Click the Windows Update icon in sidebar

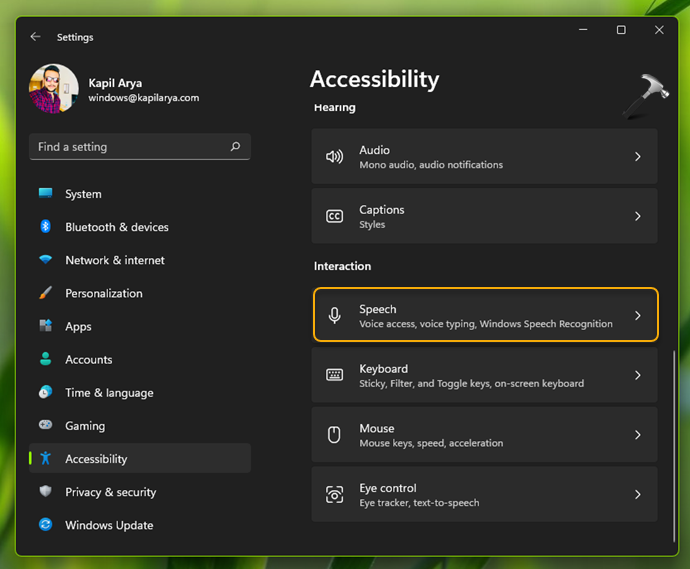click(46, 525)
